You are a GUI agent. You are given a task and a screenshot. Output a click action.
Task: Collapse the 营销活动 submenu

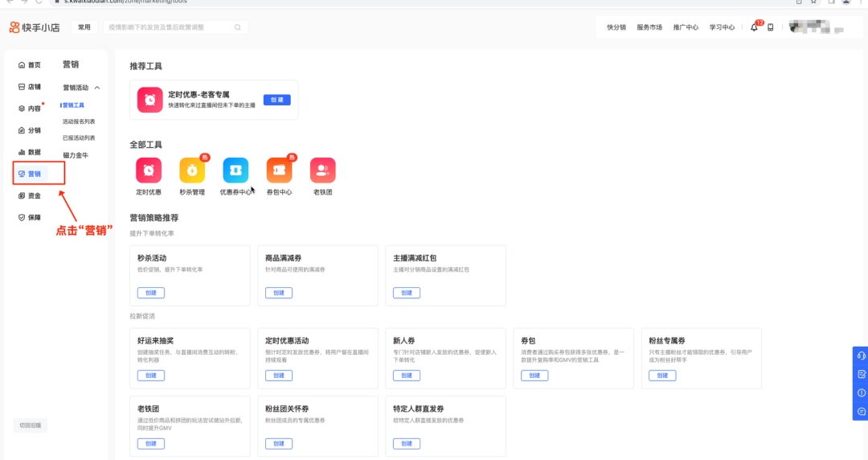click(97, 88)
